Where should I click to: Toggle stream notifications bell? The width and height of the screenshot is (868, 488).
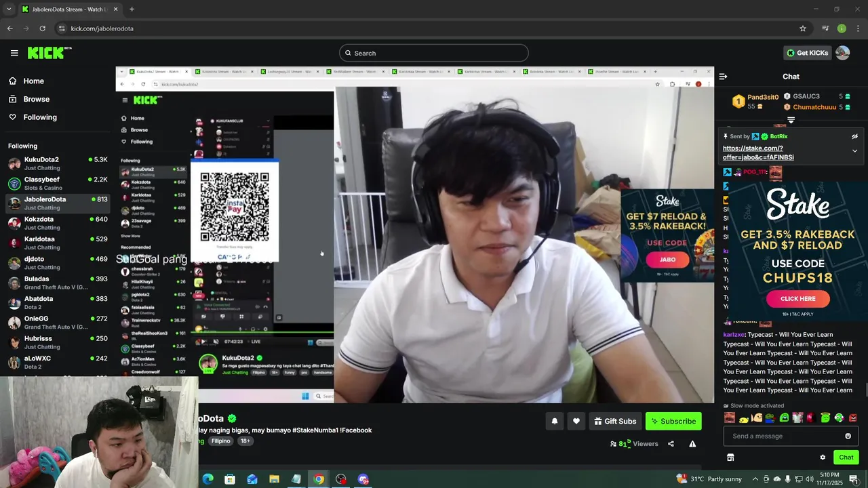click(x=554, y=421)
